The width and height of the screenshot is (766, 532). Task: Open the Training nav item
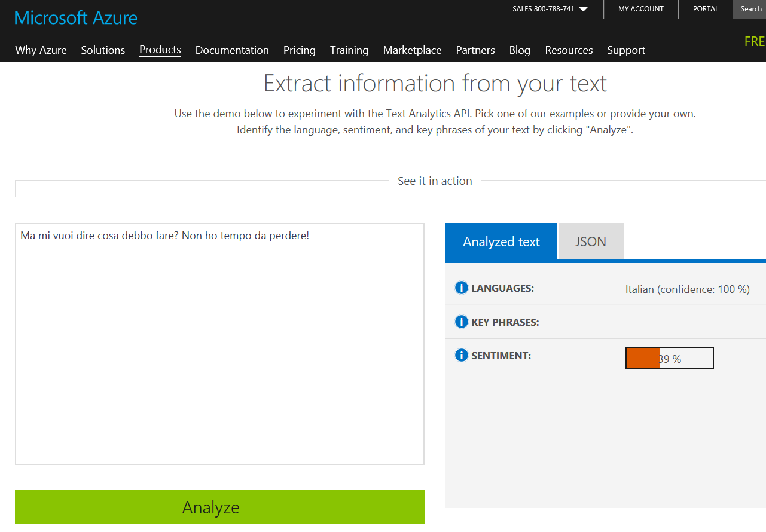click(x=349, y=50)
